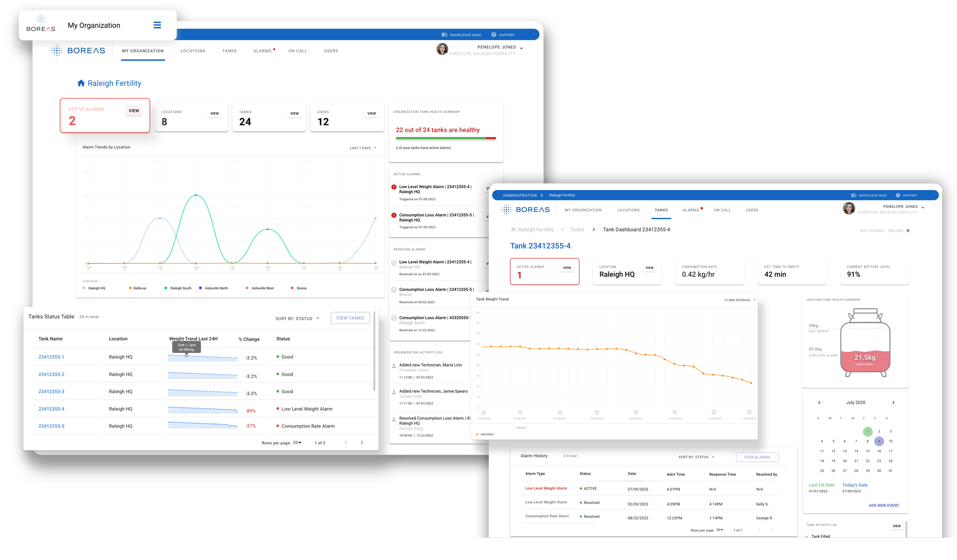Open the 15 Min Interval dropdown

coord(739,300)
